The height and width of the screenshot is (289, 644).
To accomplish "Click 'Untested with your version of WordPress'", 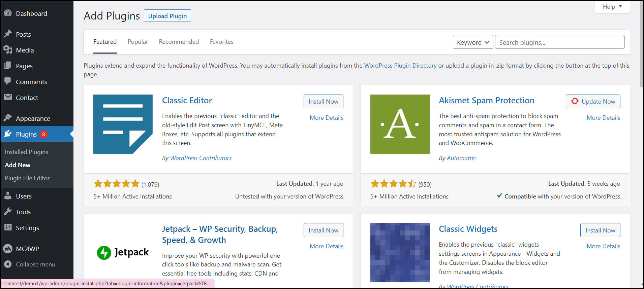I will pos(289,196).
